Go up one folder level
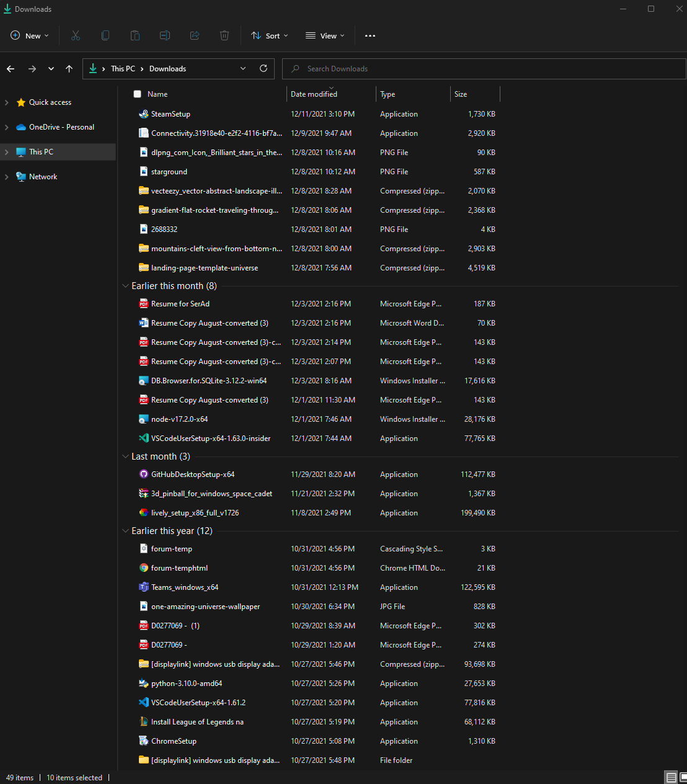687x784 pixels. tap(69, 68)
